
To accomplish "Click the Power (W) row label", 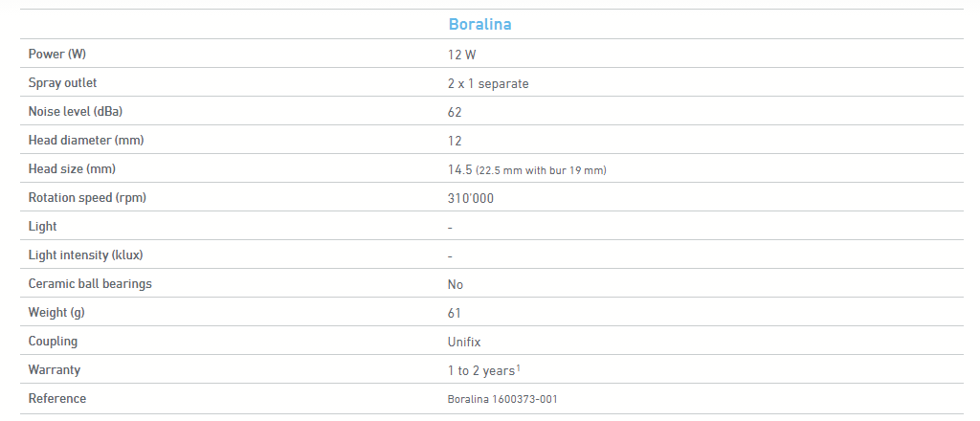I will [x=56, y=55].
